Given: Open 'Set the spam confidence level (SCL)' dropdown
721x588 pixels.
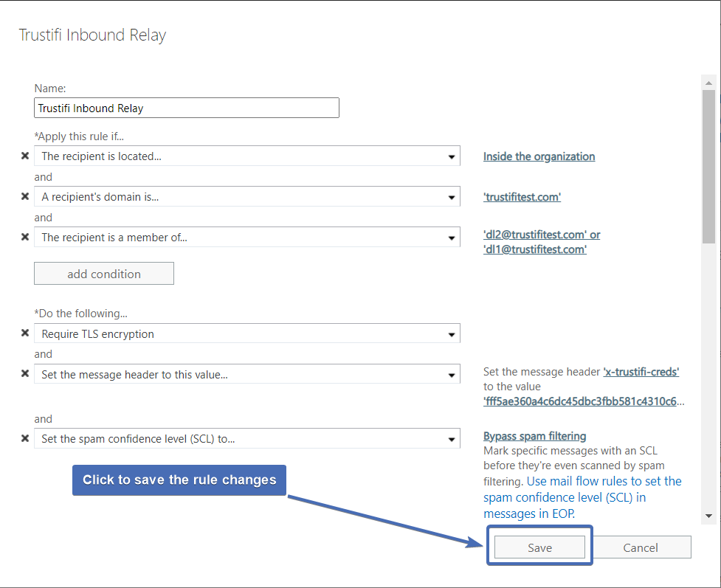Looking at the screenshot, I should pos(247,438).
